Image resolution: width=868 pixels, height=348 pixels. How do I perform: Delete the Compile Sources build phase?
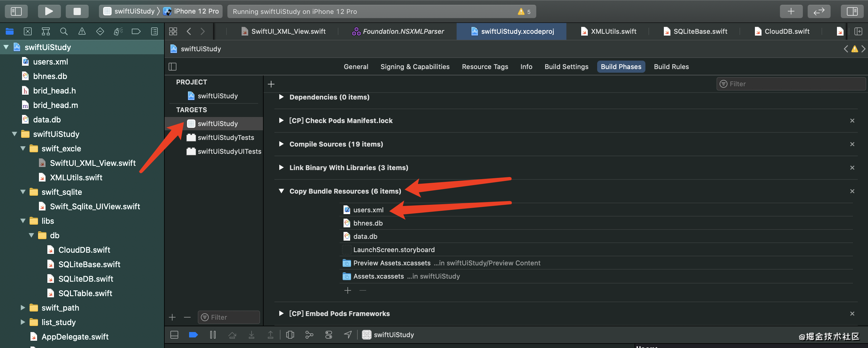click(x=852, y=144)
